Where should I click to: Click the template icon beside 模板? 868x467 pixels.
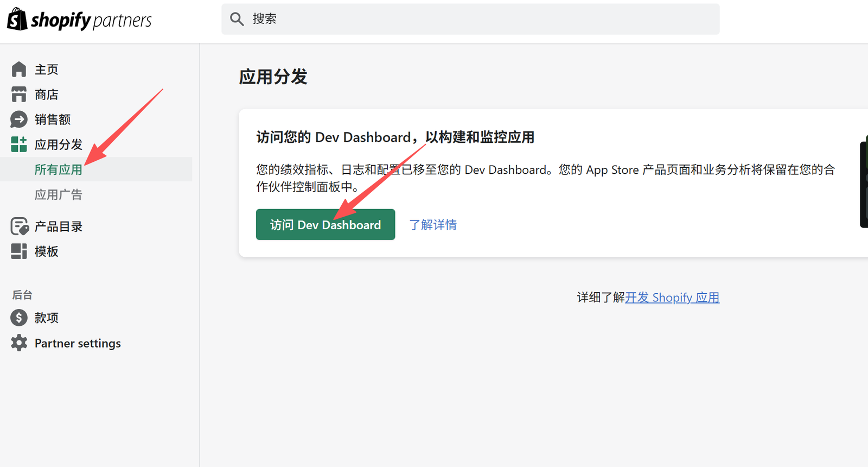pyautogui.click(x=19, y=251)
